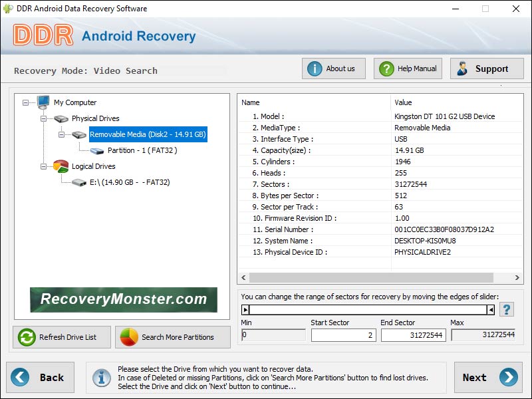Click the Back button
Image resolution: width=532 pixels, height=399 pixels.
[x=40, y=377]
